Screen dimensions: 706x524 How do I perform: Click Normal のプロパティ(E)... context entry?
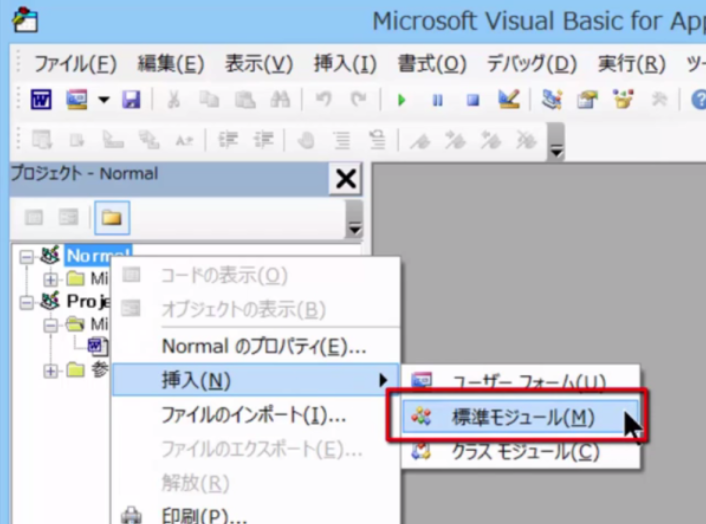263,346
